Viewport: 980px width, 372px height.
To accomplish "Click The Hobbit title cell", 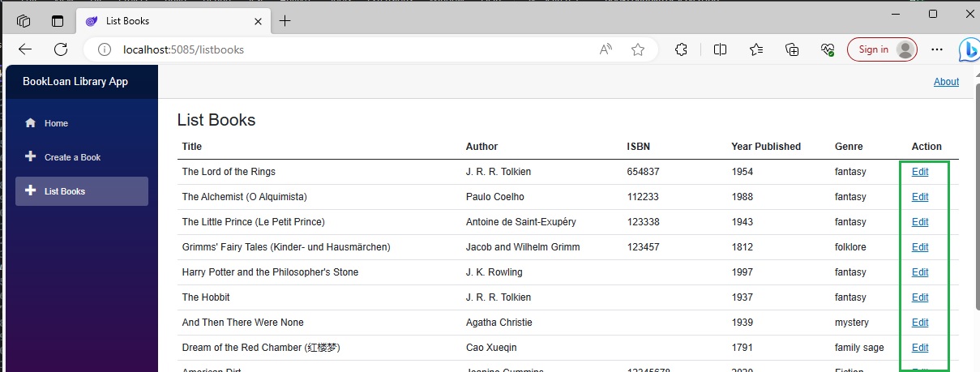I will click(206, 297).
